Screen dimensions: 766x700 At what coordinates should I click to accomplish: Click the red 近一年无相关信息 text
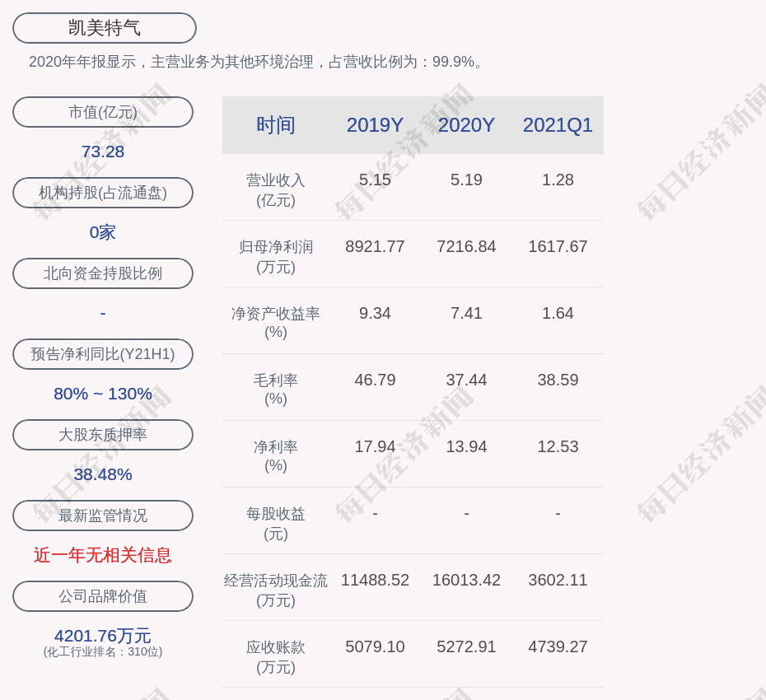pyautogui.click(x=103, y=555)
